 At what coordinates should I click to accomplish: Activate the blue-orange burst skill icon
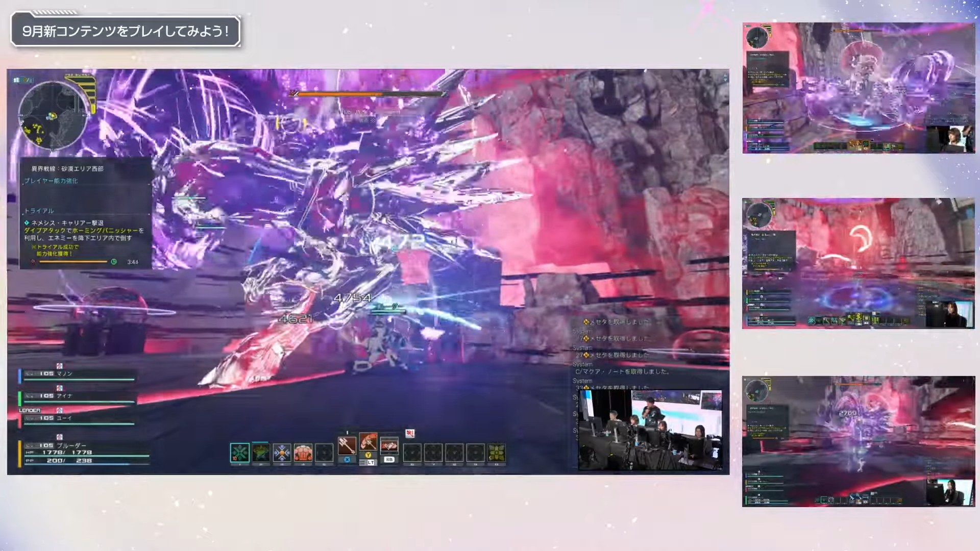coord(282,453)
